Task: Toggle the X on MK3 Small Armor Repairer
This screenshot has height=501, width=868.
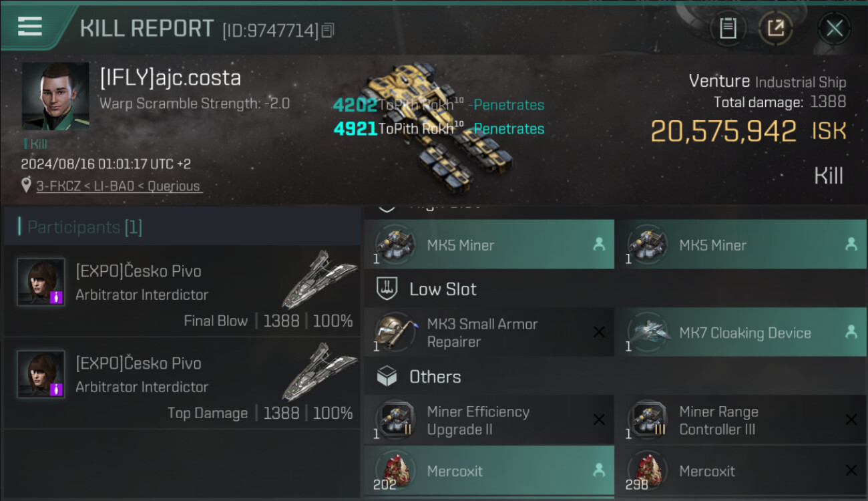Action: pos(599,332)
